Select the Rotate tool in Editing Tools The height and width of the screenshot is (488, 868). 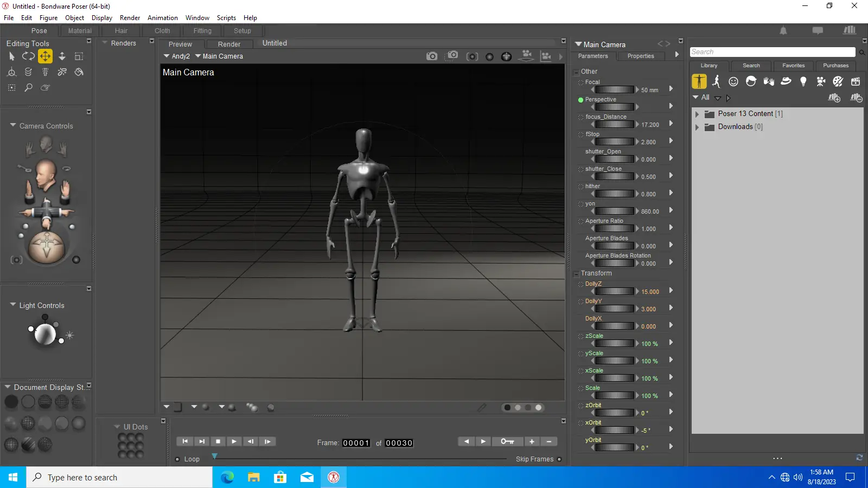coord(28,56)
